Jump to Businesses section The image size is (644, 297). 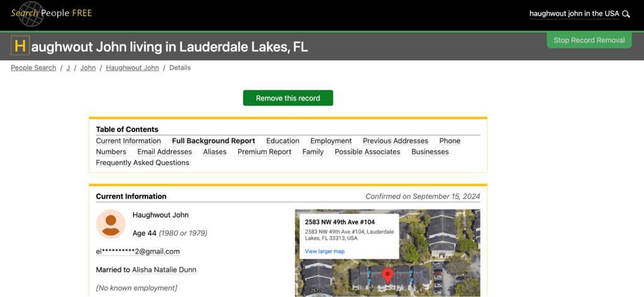click(430, 152)
